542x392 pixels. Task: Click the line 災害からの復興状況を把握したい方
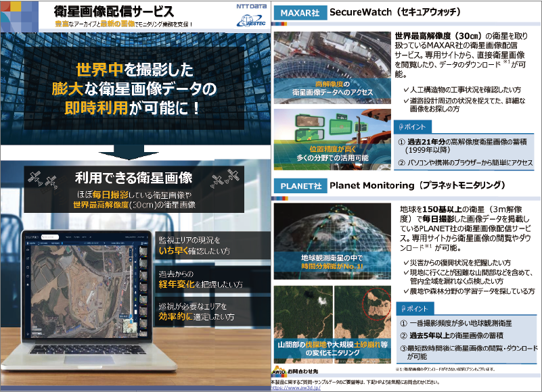[457, 262]
